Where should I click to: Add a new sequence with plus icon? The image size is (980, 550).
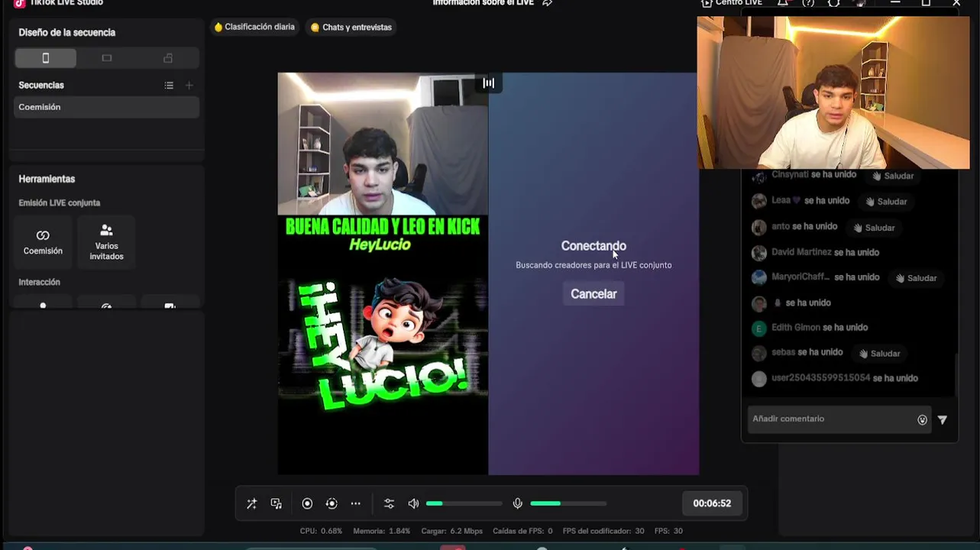click(x=189, y=86)
